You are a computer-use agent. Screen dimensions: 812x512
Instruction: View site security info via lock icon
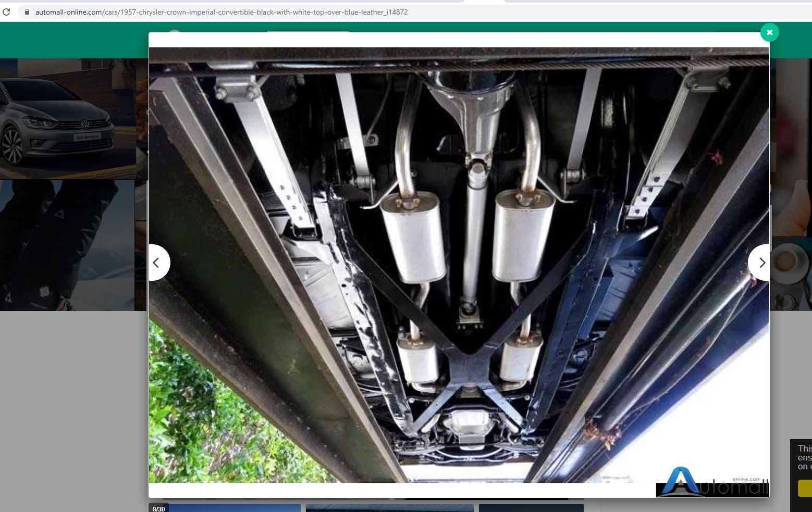click(x=27, y=12)
